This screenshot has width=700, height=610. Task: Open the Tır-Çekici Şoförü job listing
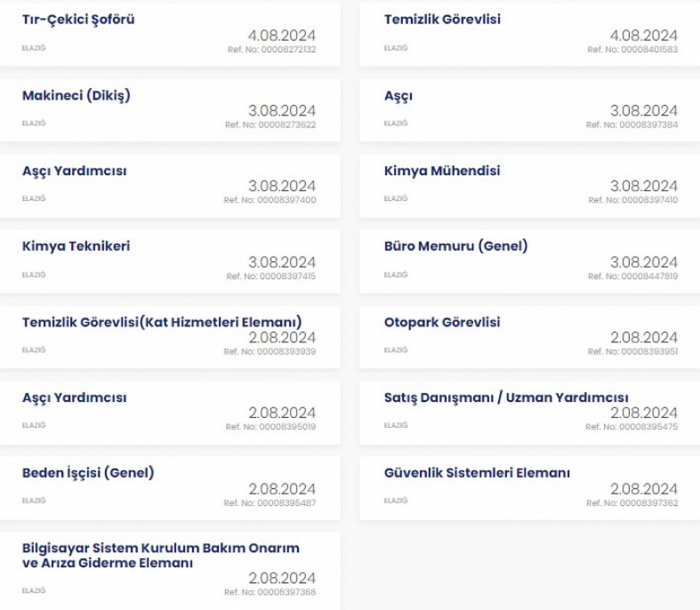[x=78, y=20]
